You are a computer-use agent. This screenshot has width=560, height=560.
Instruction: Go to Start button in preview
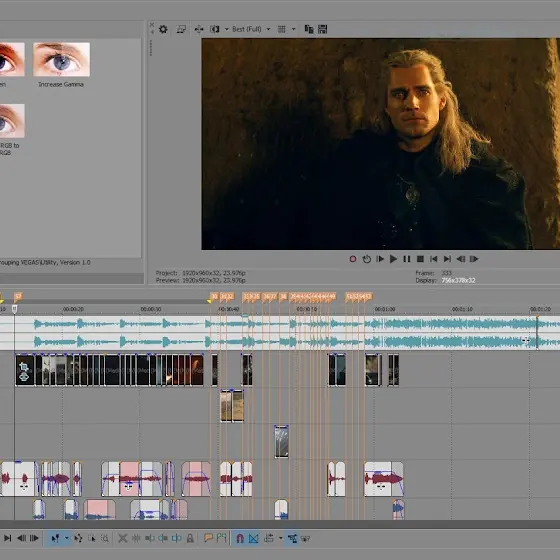(434, 259)
